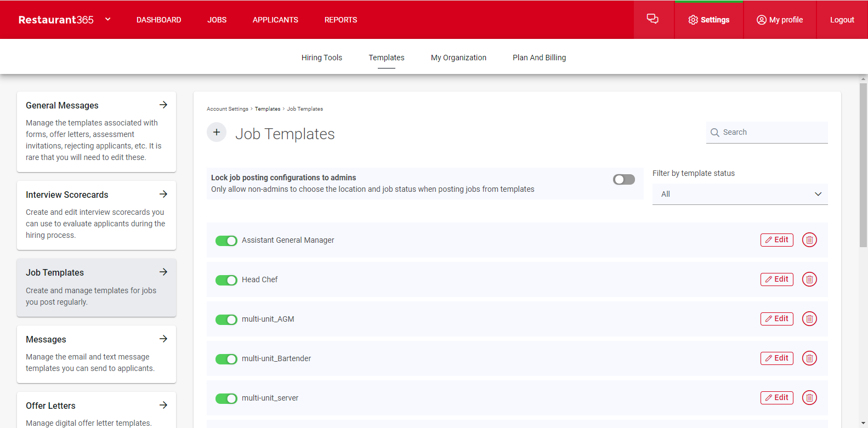This screenshot has height=428, width=868.
Task: Open the Reports menu
Action: [x=341, y=20]
